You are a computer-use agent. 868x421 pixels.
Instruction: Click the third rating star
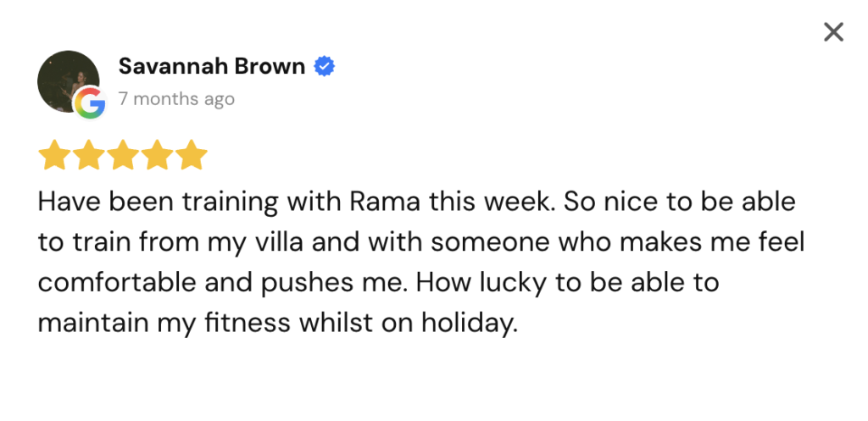123,155
